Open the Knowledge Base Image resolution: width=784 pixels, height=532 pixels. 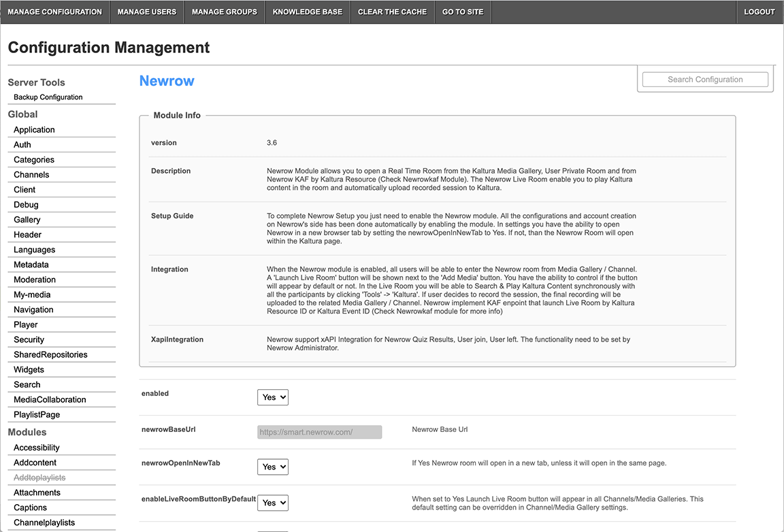[308, 12]
